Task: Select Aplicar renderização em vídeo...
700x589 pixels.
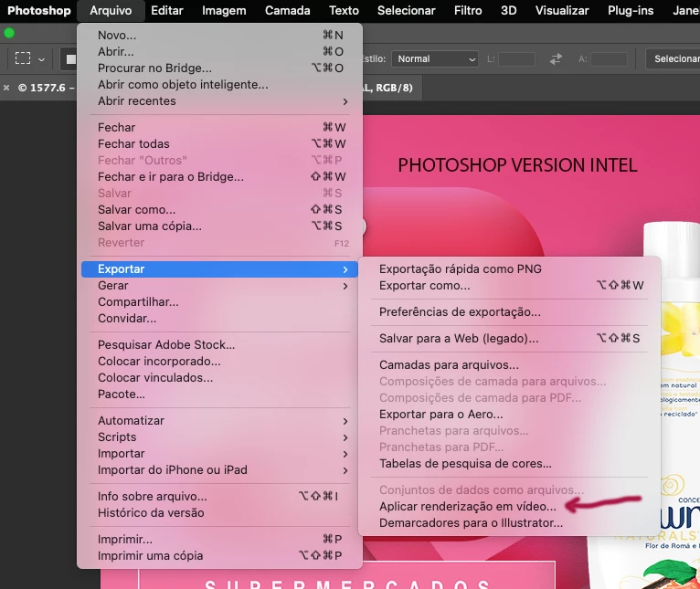Action: click(509, 507)
